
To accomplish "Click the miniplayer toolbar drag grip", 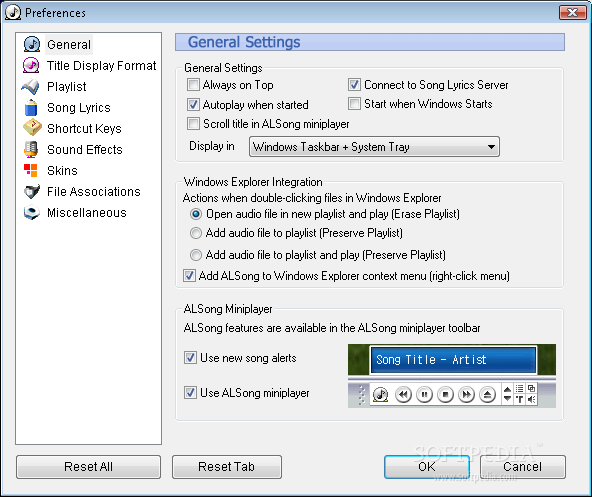I will [361, 395].
